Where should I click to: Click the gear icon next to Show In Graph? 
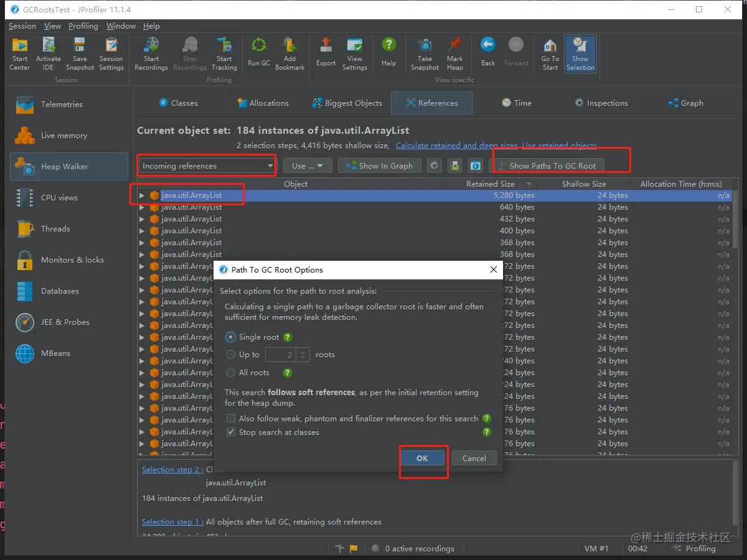pyautogui.click(x=435, y=166)
